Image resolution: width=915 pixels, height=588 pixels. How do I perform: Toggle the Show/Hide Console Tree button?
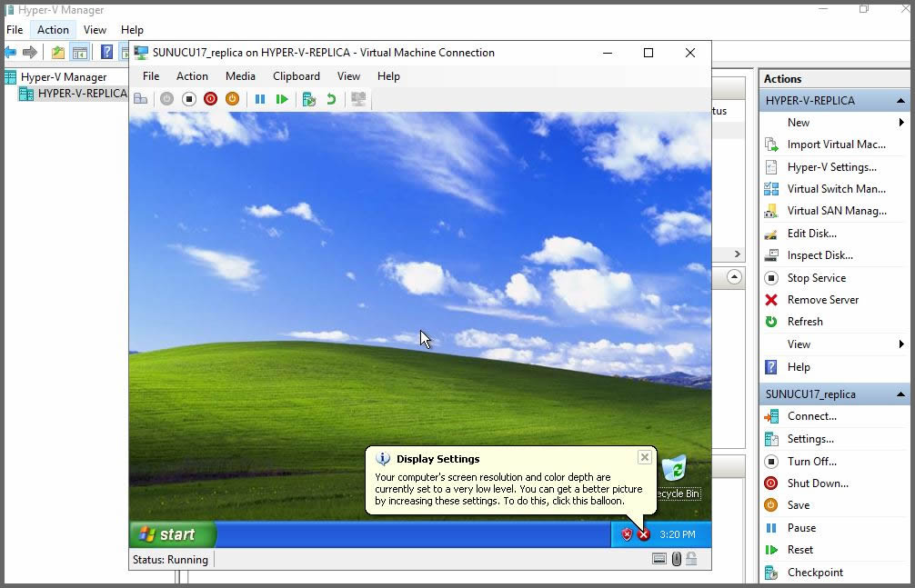pos(80,53)
